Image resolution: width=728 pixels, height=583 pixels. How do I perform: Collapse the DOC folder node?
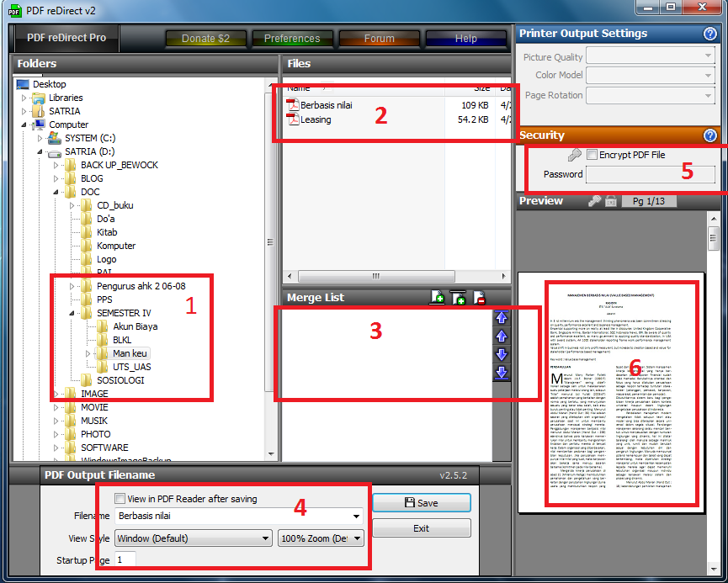[56, 192]
